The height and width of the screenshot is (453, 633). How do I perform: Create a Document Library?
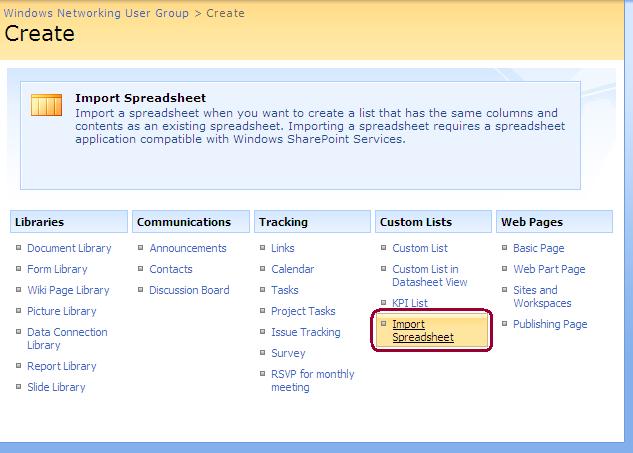(x=69, y=248)
